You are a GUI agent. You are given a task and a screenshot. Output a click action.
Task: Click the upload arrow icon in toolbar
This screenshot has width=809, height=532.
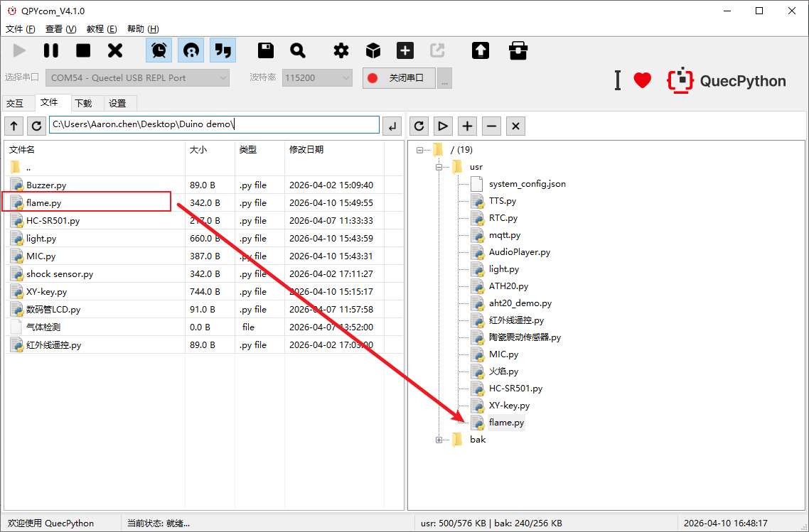pos(481,50)
